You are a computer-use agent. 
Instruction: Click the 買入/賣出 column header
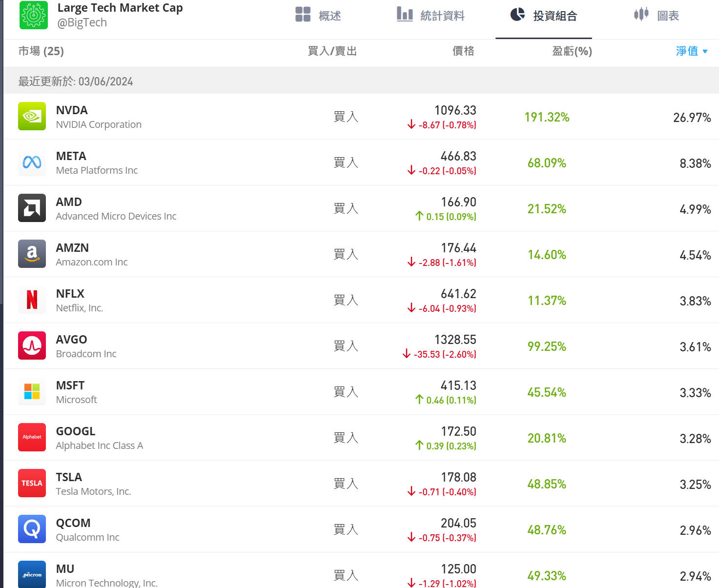click(332, 51)
